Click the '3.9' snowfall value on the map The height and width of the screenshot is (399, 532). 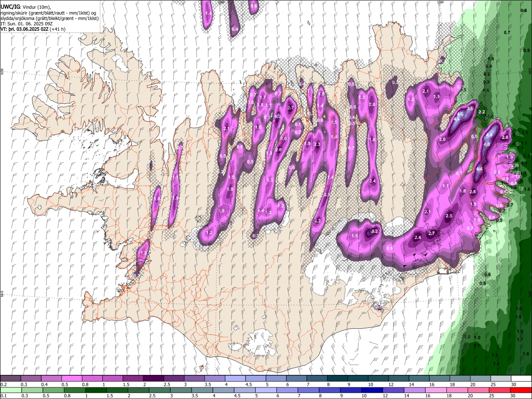pyautogui.click(x=470, y=108)
